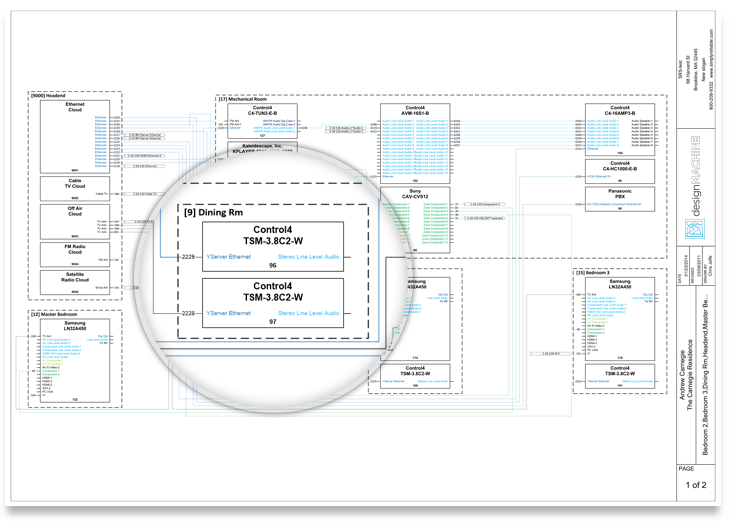Select the Kaleidescape KPLAYER block

[x=262, y=148]
